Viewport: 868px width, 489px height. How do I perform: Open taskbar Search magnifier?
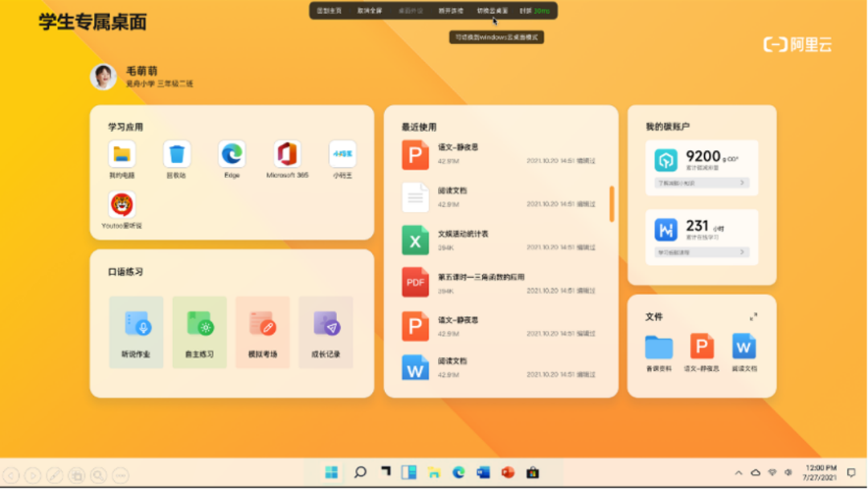click(x=360, y=472)
